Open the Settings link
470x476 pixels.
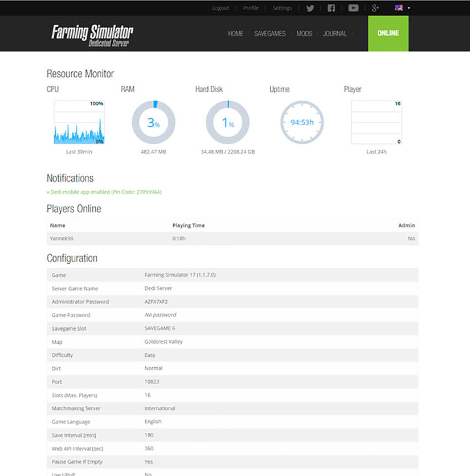coord(282,8)
